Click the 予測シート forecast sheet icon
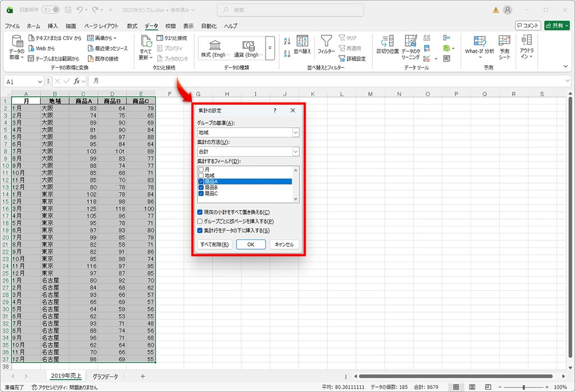 pyautogui.click(x=504, y=47)
